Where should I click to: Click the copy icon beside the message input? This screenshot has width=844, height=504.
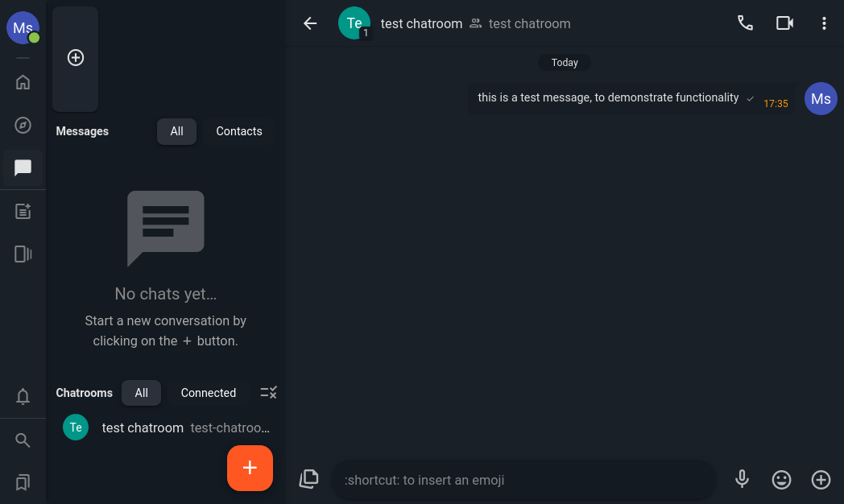coord(308,478)
